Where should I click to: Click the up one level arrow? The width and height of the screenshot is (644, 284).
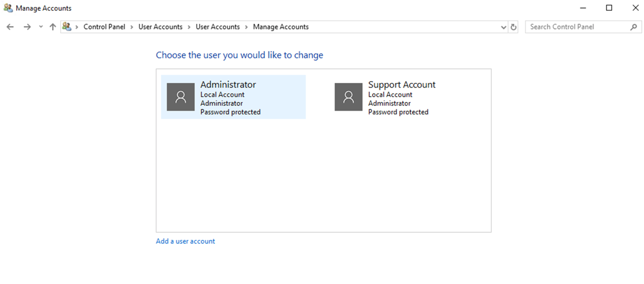[x=52, y=27]
